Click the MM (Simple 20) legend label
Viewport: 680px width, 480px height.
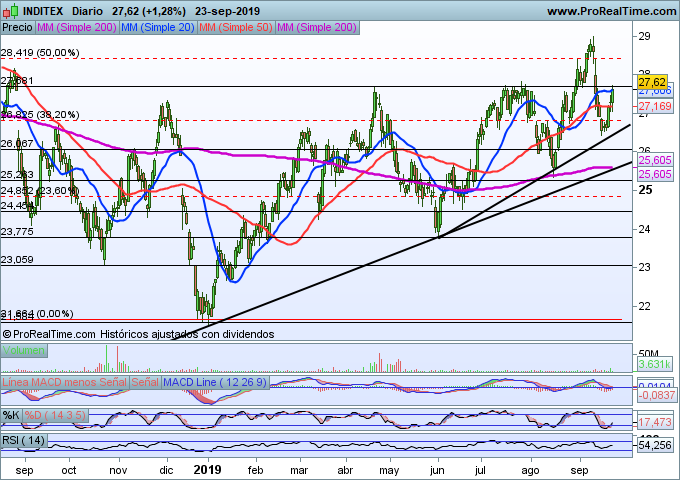tap(158, 27)
